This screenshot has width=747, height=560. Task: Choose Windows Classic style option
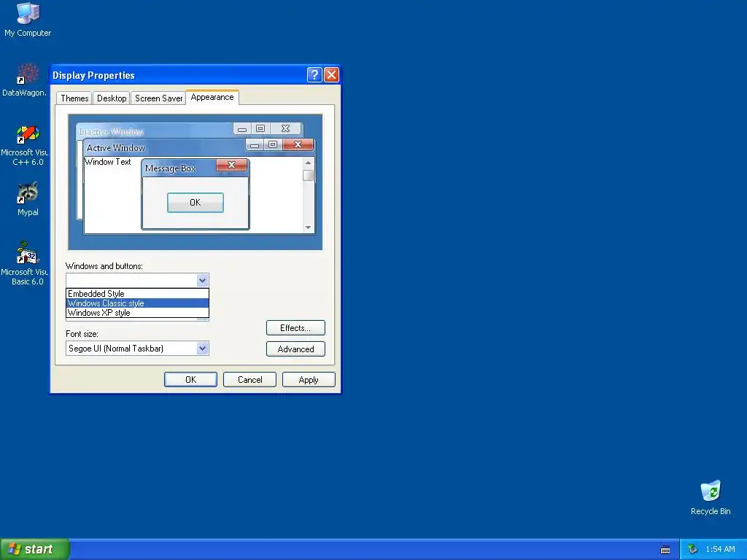[137, 303]
